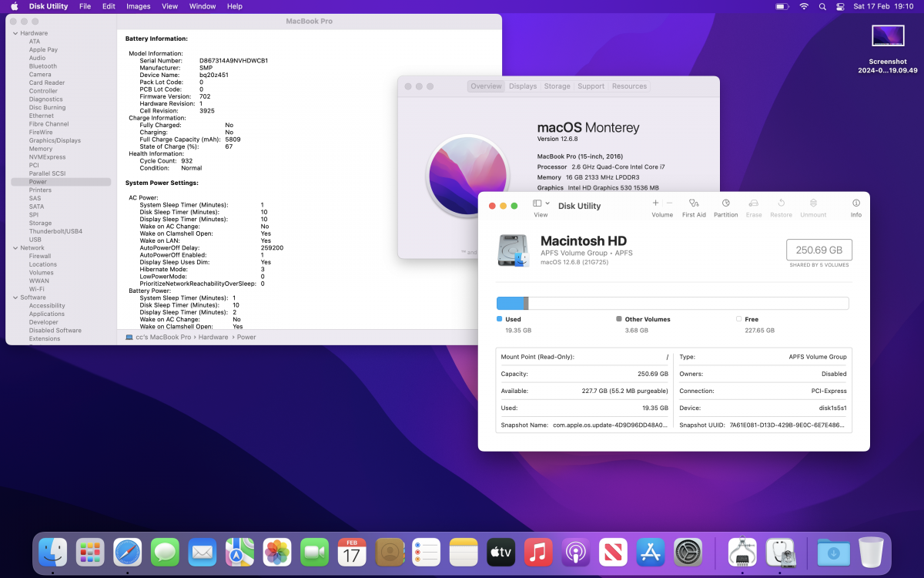
Task: Click Disk Utility icon in the Dock
Action: click(x=780, y=552)
